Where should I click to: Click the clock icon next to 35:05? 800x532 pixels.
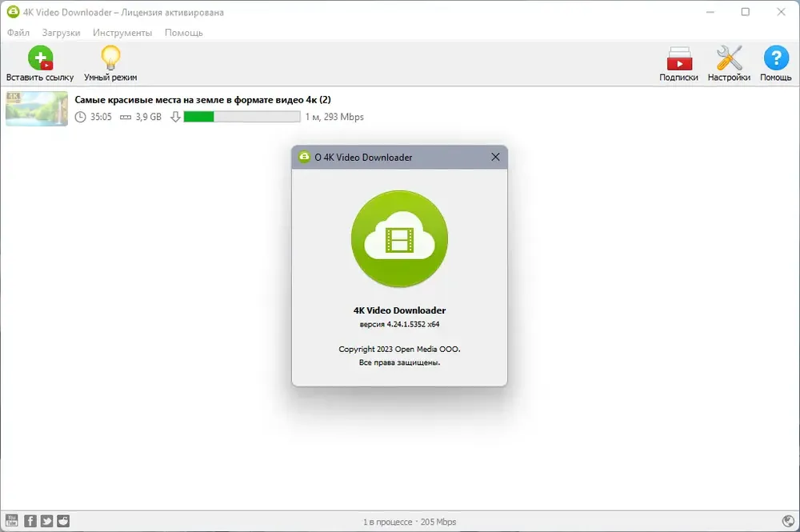[x=80, y=117]
